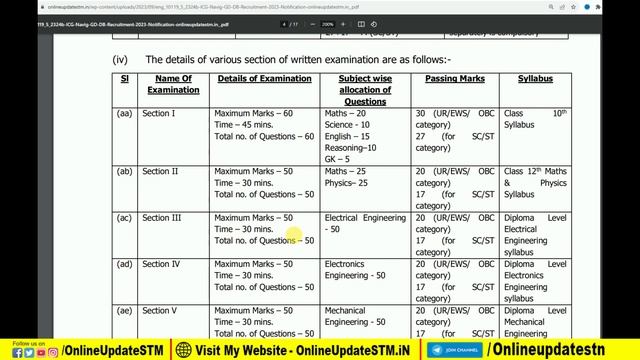Click 'Physics– 25' text
Screen dimensions: 640x360
pyautogui.click(x=346, y=183)
